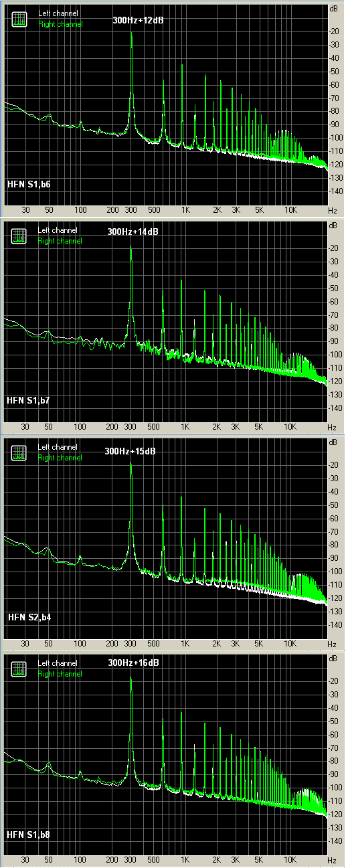Select 'Right channel' label in the 300Hz+14dB graph
Viewport: 346px width, 868px height.
pyautogui.click(x=60, y=241)
